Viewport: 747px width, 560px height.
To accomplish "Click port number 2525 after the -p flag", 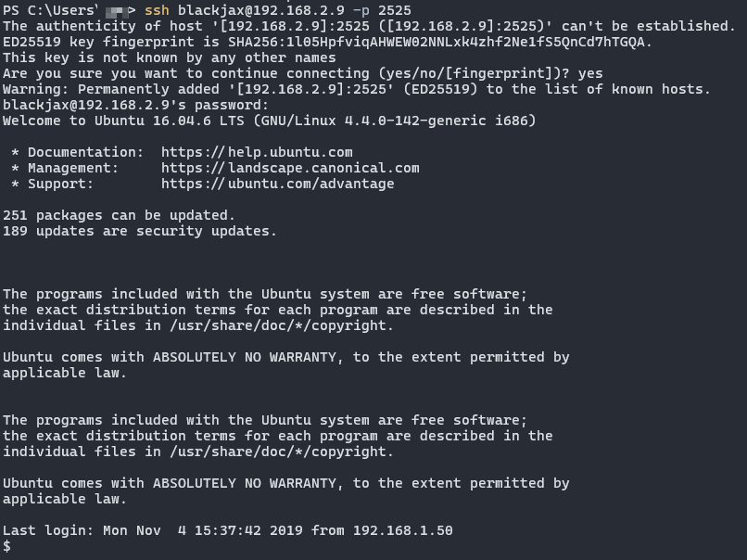I will [394, 10].
